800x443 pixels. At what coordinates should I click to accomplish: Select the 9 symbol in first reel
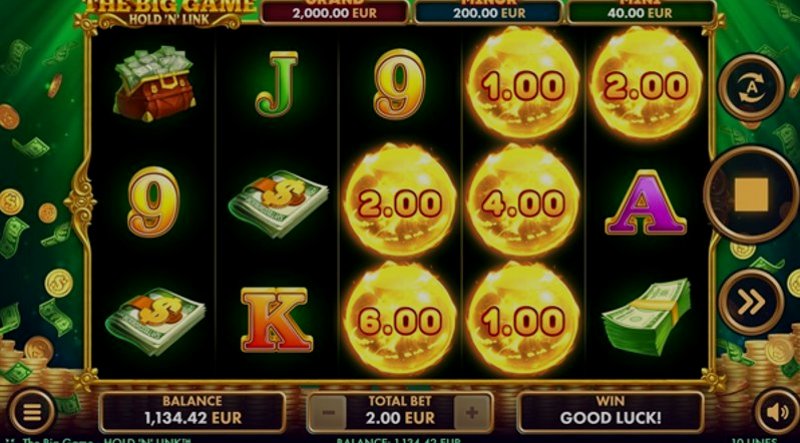pyautogui.click(x=153, y=202)
